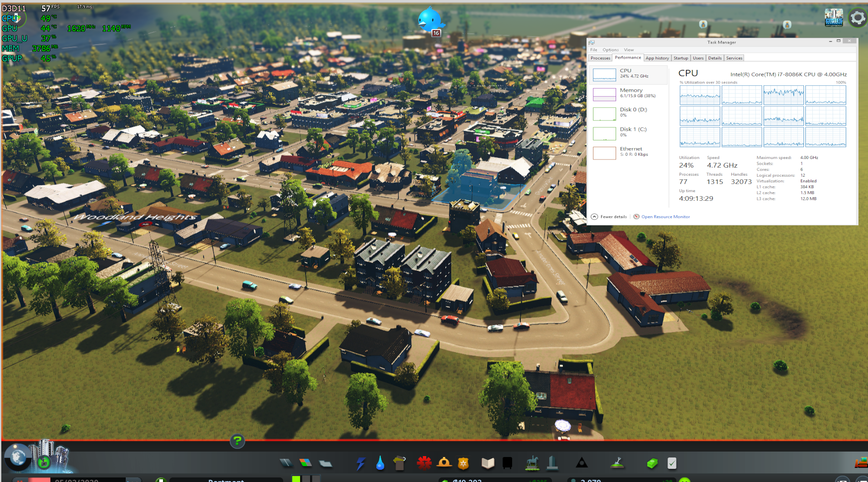Image resolution: width=868 pixels, height=482 pixels.
Task: Open the Resource Monitor icon in Task Manager
Action: click(x=636, y=217)
